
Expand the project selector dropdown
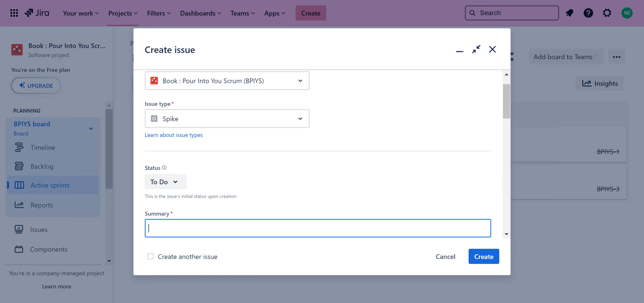(227, 81)
